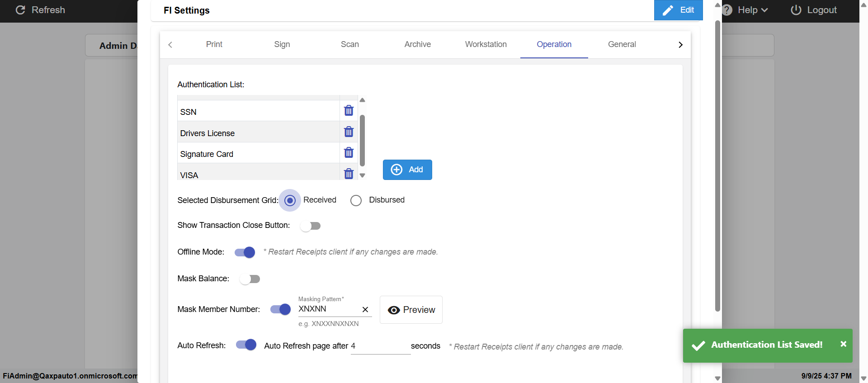The image size is (868, 383).
Task: Switch to the General tab
Action: [622, 44]
